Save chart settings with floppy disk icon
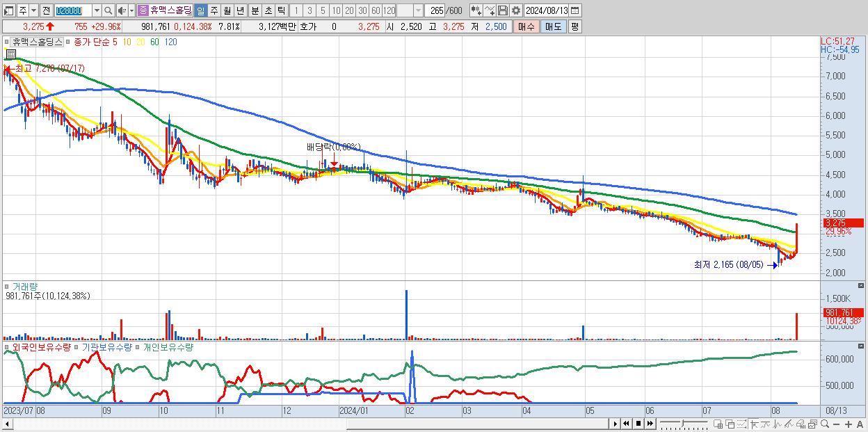This screenshot has height=432, width=868. 502,10
